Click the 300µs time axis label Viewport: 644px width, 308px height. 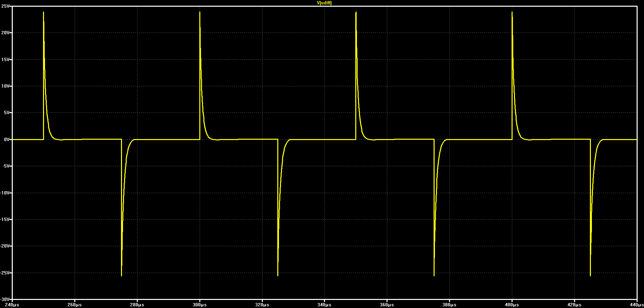(200, 305)
